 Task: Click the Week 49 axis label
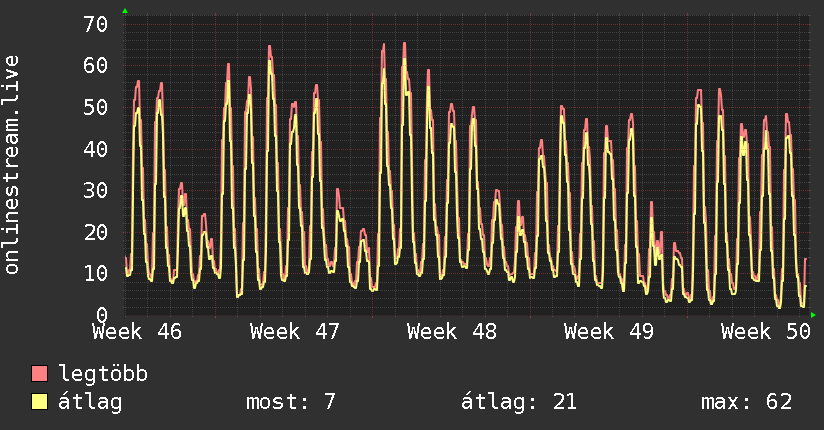(609, 332)
